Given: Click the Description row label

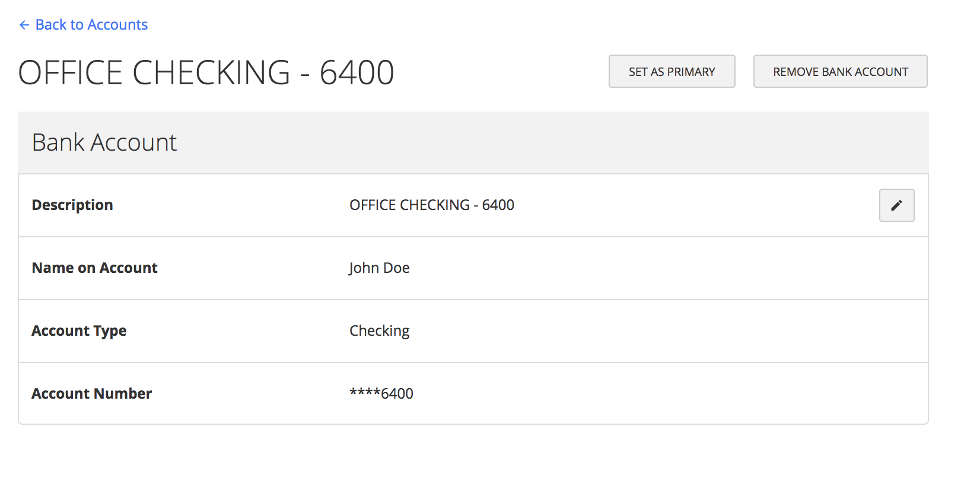Looking at the screenshot, I should coord(72,205).
